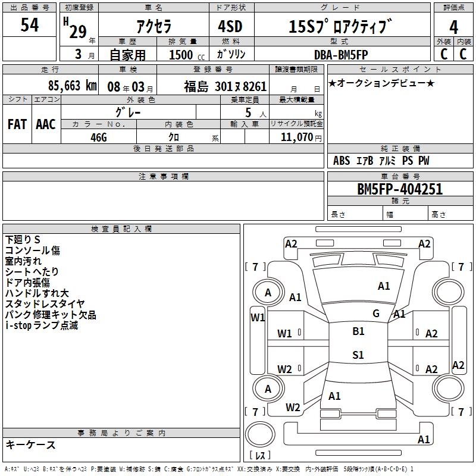Image resolution: width=476 pixels, height=476 pixels.
Task: Click the lower-left wheel marked A
Action: [x=268, y=389]
